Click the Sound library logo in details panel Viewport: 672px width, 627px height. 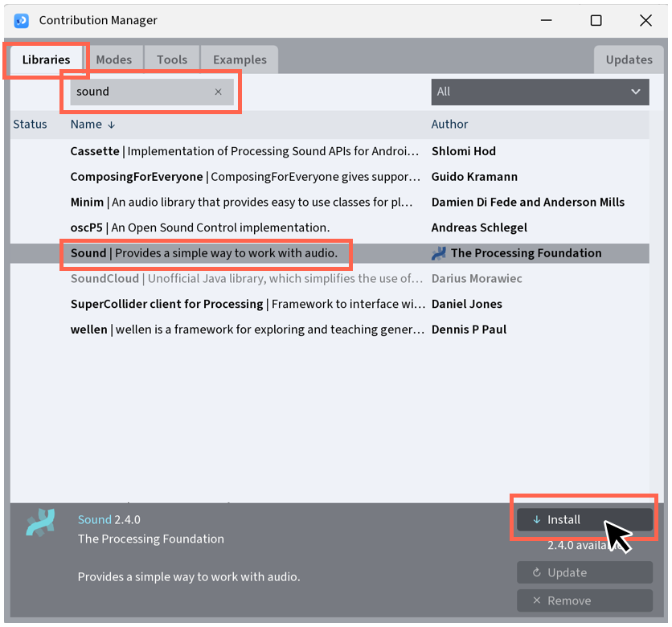pyautogui.click(x=41, y=523)
